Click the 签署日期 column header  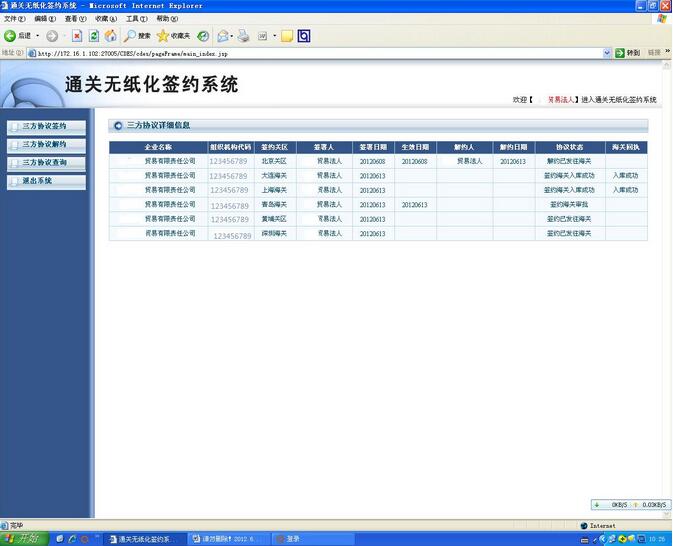(x=373, y=147)
